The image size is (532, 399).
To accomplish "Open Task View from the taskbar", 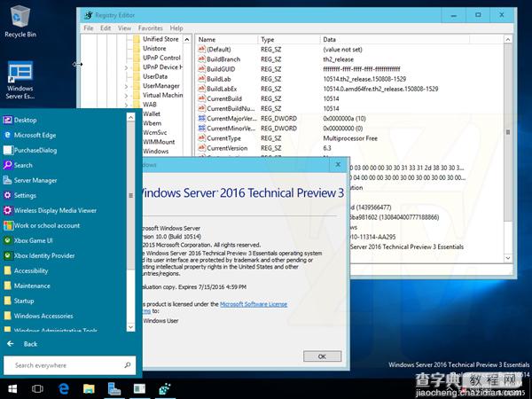I will coord(37,389).
